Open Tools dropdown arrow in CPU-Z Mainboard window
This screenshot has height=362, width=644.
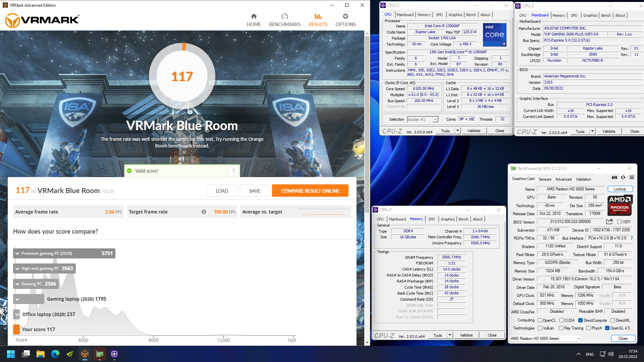pos(592,131)
